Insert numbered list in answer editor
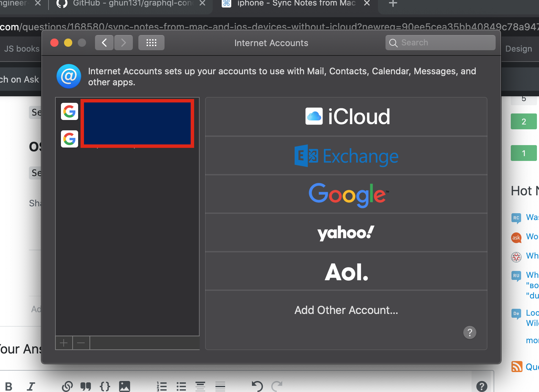Screen dimensions: 539x392 (x=162, y=386)
